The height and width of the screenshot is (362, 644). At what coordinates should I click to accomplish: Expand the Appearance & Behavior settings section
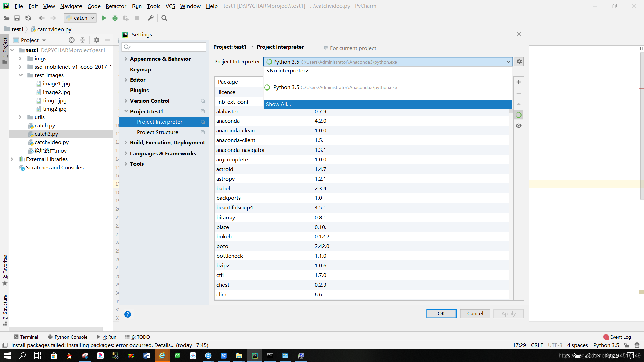(126, 59)
